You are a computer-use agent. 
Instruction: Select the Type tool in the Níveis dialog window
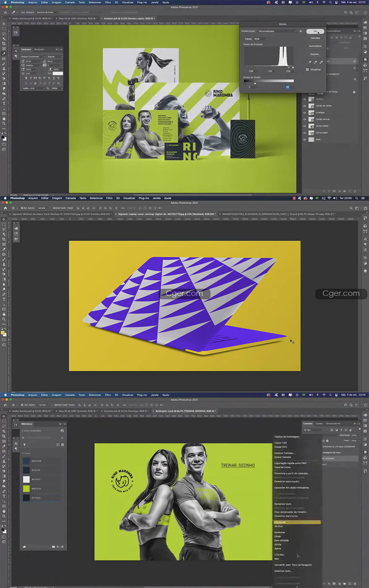(4, 104)
